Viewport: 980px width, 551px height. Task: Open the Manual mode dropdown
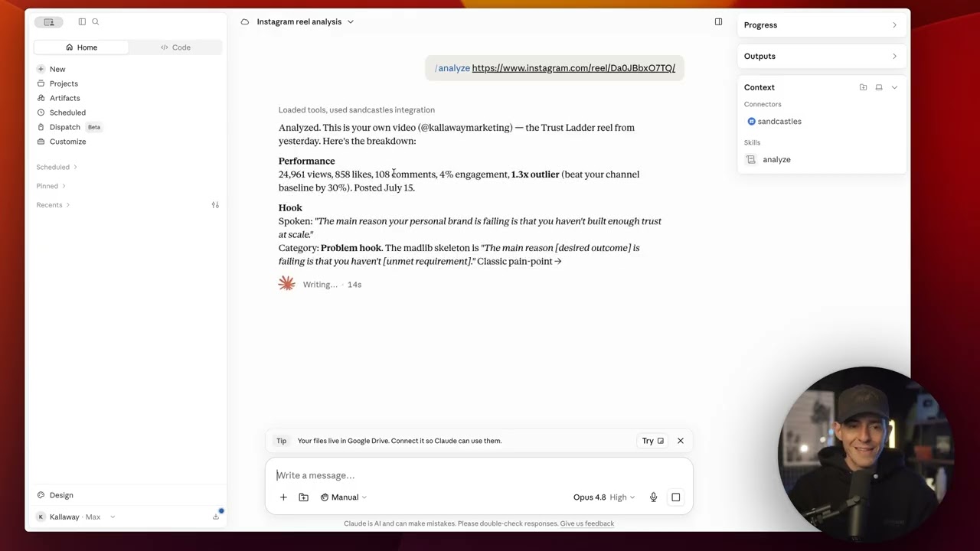[x=344, y=497]
